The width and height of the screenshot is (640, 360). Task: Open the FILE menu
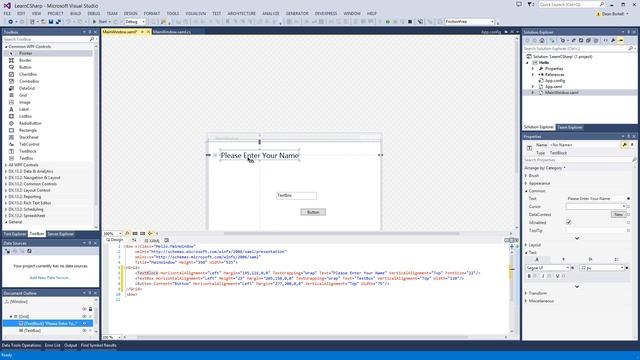[7, 13]
